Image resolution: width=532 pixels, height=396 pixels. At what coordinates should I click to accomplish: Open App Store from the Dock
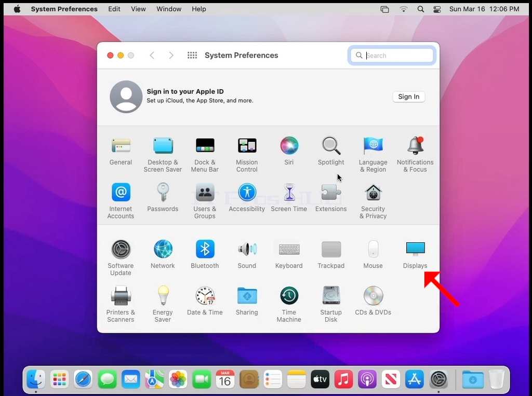pos(415,379)
